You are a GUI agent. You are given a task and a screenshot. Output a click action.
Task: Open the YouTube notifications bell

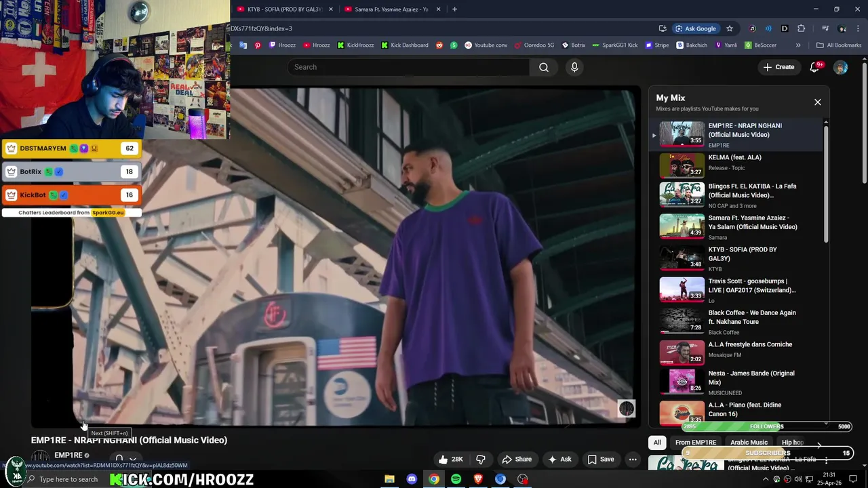point(815,67)
